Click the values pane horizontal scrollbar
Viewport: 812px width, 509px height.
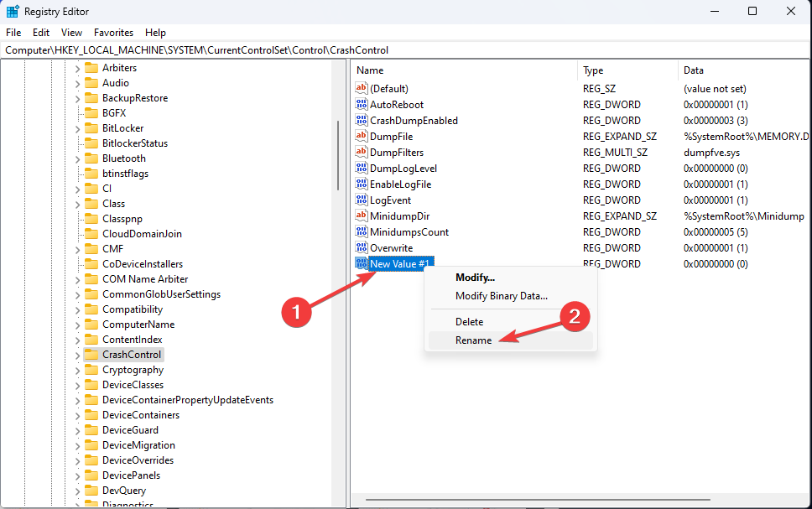point(538,500)
